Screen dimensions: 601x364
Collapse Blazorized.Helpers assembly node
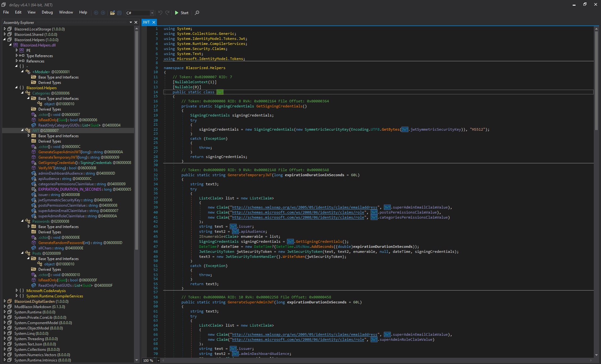coord(5,40)
